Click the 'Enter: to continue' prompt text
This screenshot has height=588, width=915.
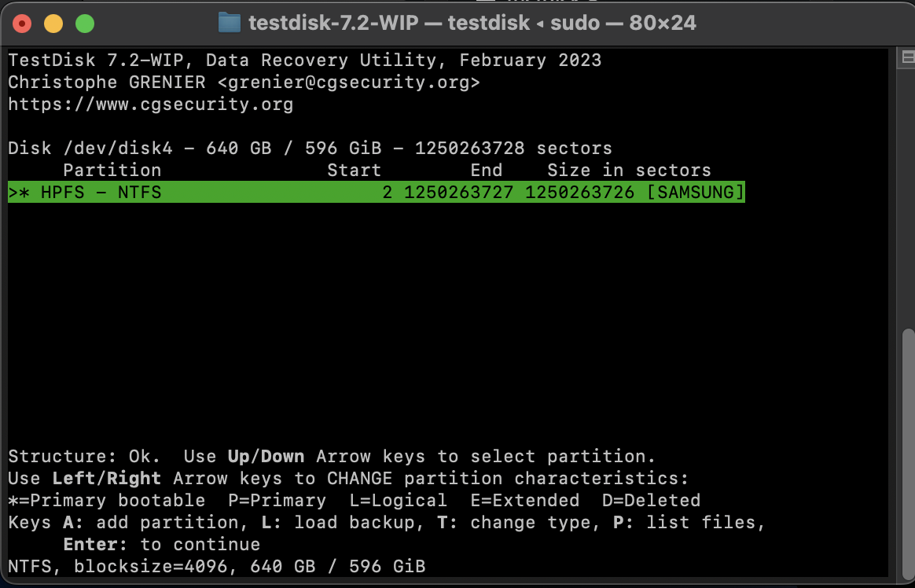[162, 544]
